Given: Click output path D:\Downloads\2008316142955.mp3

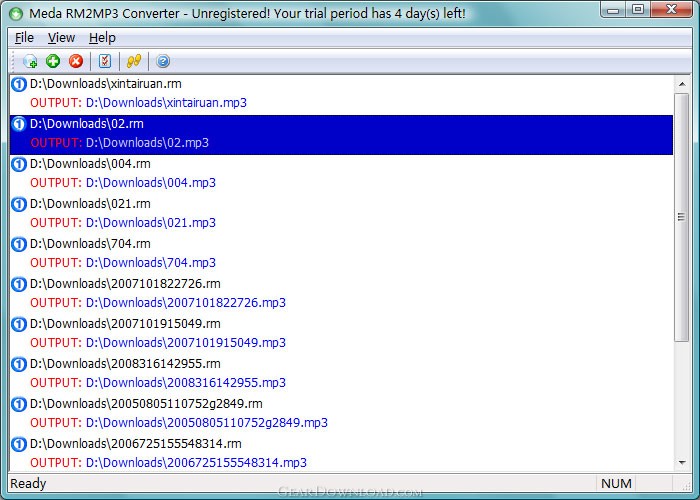Looking at the screenshot, I should click(186, 383).
